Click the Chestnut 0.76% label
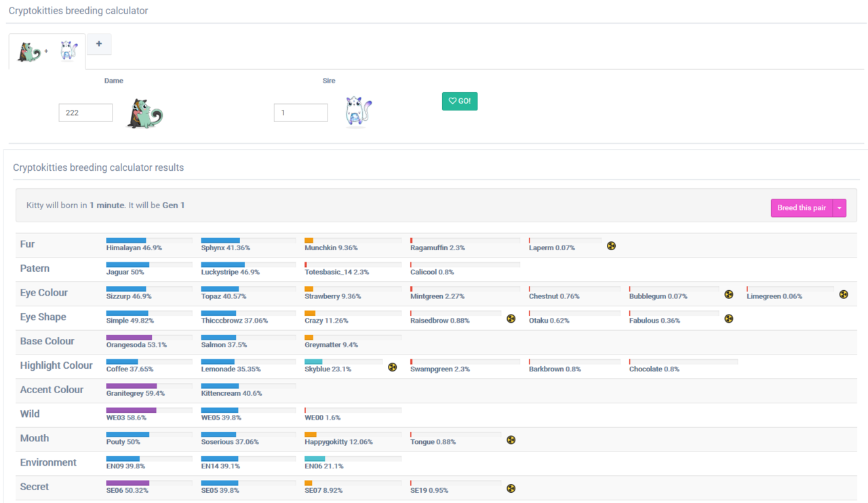The width and height of the screenshot is (868, 503). pyautogui.click(x=554, y=297)
